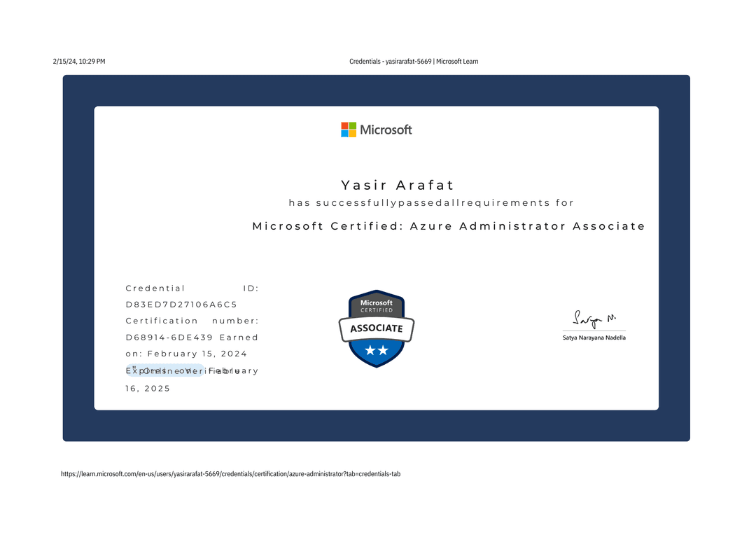Click the Satya Narayana Nadella printed name
This screenshot has height=535, width=756.
tap(594, 338)
